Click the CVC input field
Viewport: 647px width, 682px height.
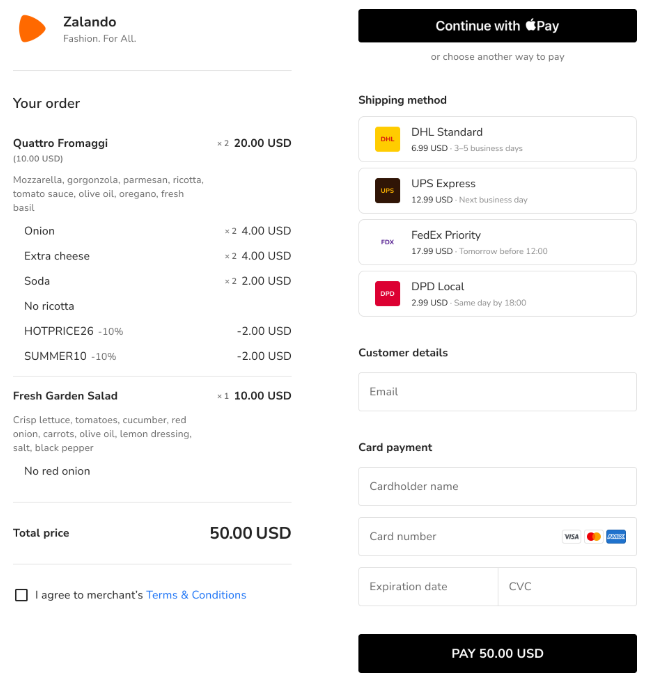click(x=567, y=586)
